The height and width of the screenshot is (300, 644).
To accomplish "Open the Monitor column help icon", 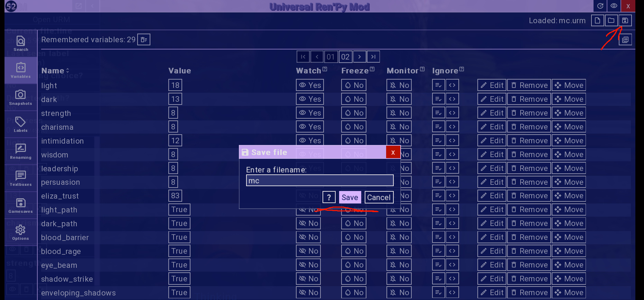I will [422, 69].
